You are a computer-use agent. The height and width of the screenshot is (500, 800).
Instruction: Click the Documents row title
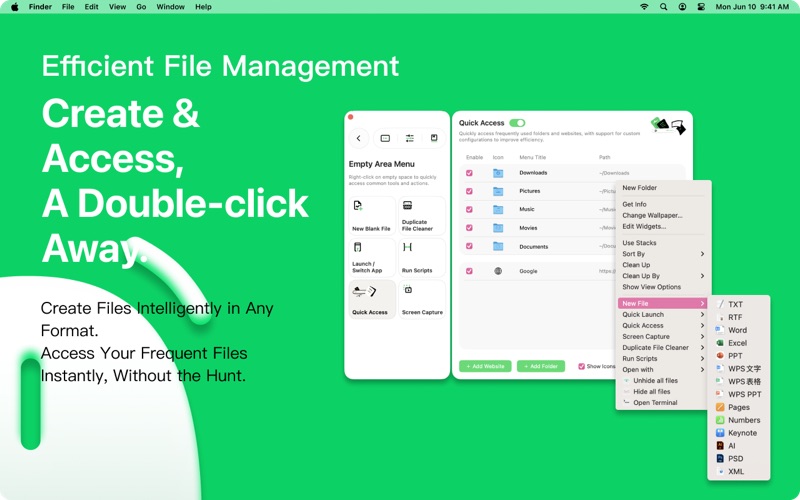click(534, 246)
